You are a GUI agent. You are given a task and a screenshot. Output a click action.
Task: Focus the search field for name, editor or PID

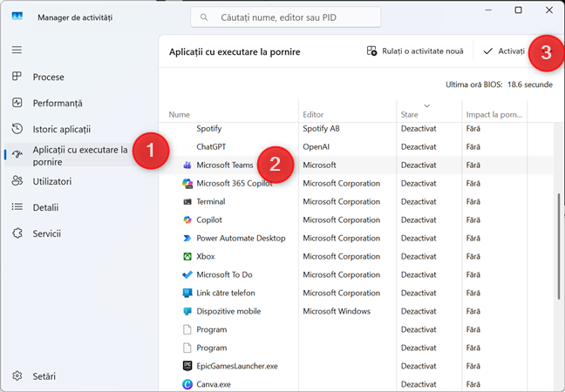pyautogui.click(x=285, y=17)
